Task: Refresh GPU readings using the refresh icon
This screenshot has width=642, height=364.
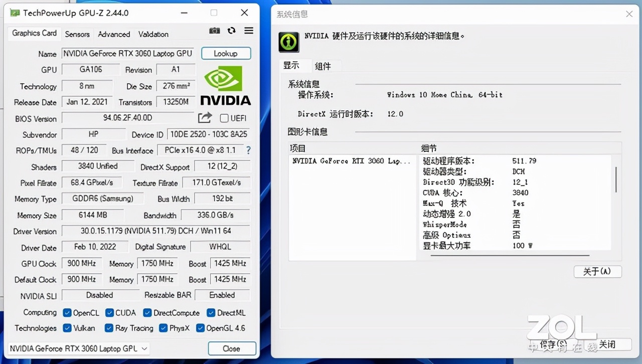Action: point(231,30)
